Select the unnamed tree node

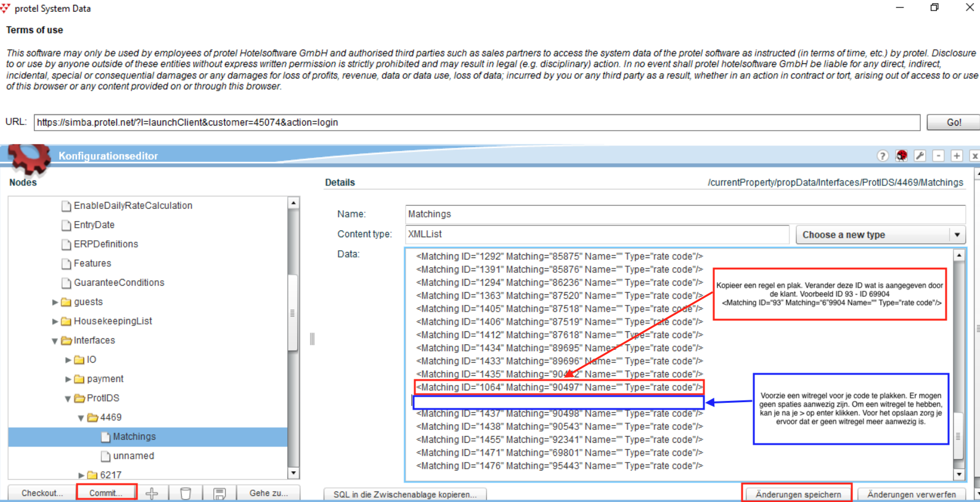(x=134, y=456)
